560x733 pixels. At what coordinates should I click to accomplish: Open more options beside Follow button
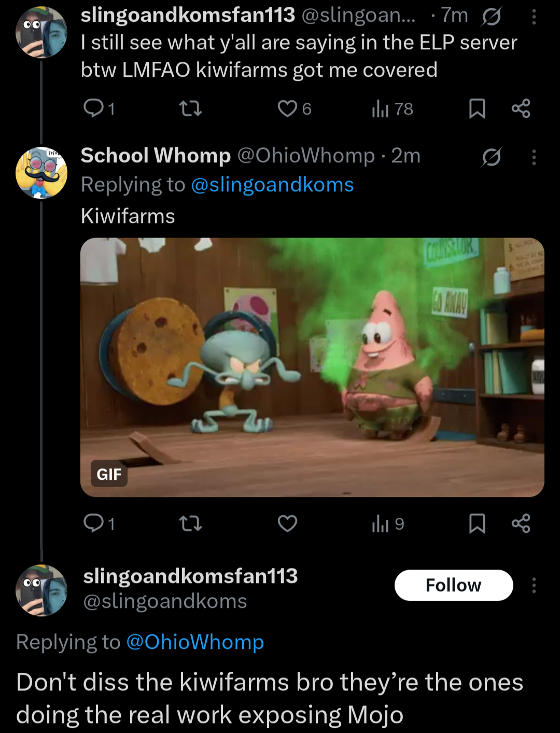pos(534,586)
